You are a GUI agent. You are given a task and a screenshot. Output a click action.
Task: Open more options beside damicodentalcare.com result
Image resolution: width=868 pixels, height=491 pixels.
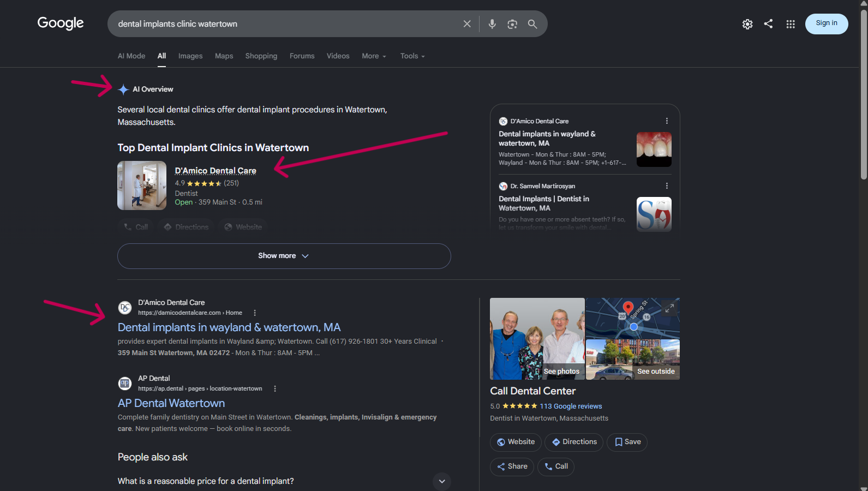[x=255, y=313]
